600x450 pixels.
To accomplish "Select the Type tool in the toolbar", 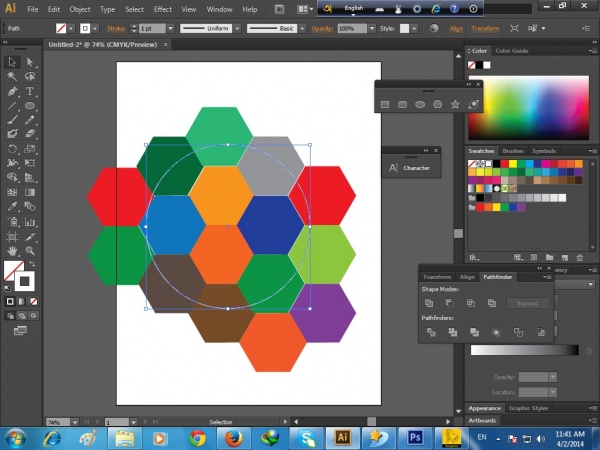I will point(31,91).
